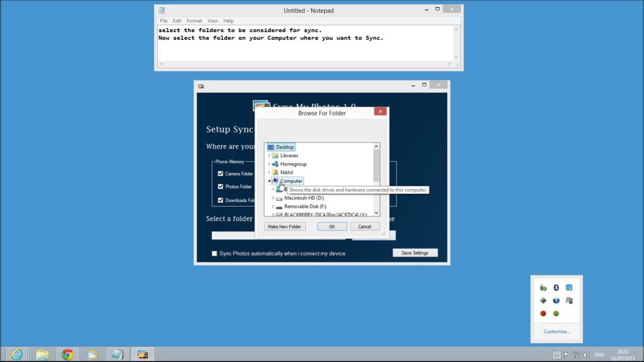Select Libraries in the folder tree

pyautogui.click(x=289, y=155)
